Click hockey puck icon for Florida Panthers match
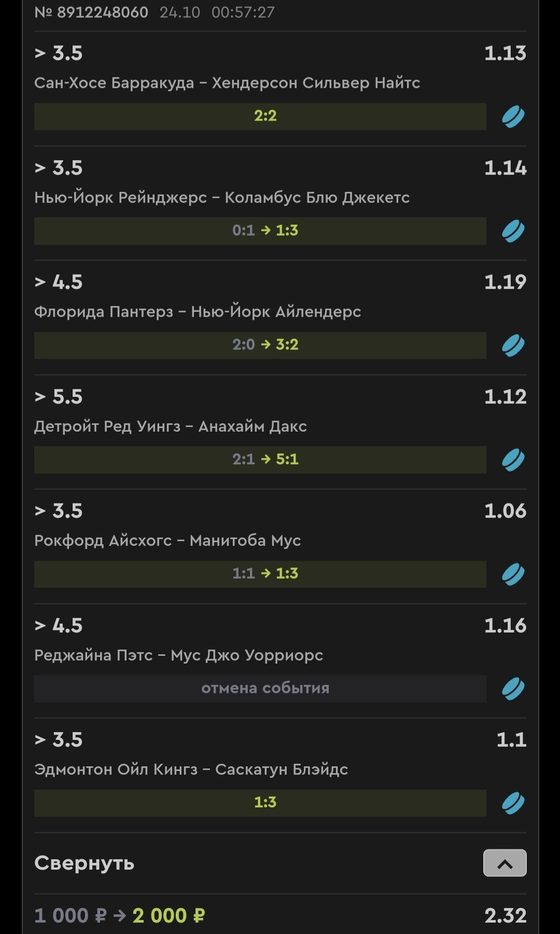 point(513,346)
